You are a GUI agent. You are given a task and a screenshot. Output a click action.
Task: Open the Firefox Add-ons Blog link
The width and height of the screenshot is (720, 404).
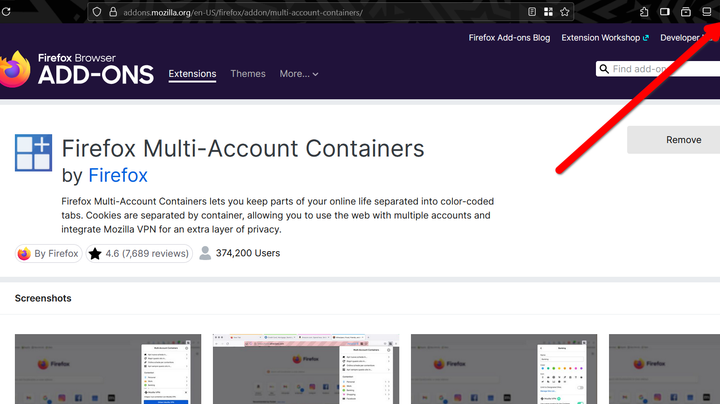(x=509, y=38)
